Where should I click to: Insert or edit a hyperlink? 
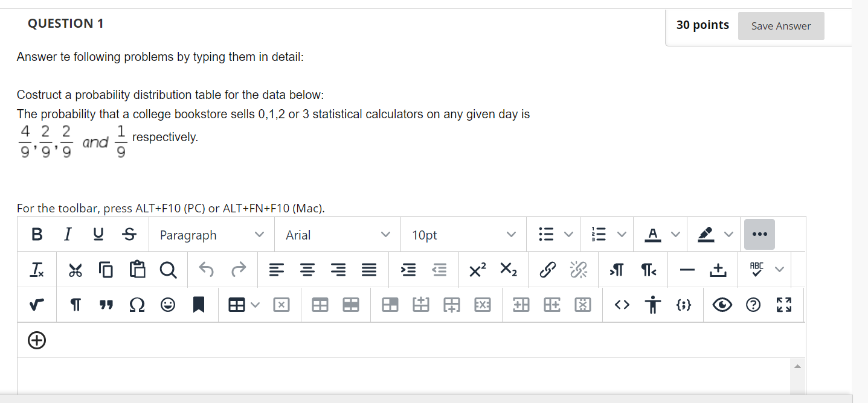(x=547, y=271)
